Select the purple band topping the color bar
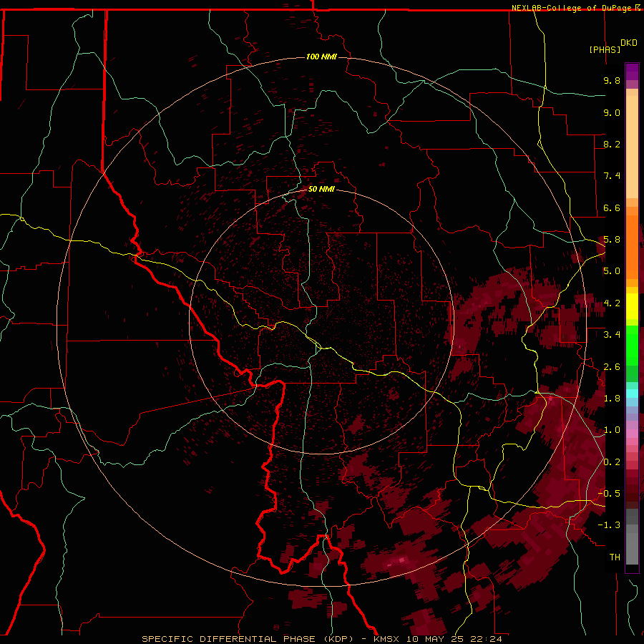 pyautogui.click(x=632, y=72)
